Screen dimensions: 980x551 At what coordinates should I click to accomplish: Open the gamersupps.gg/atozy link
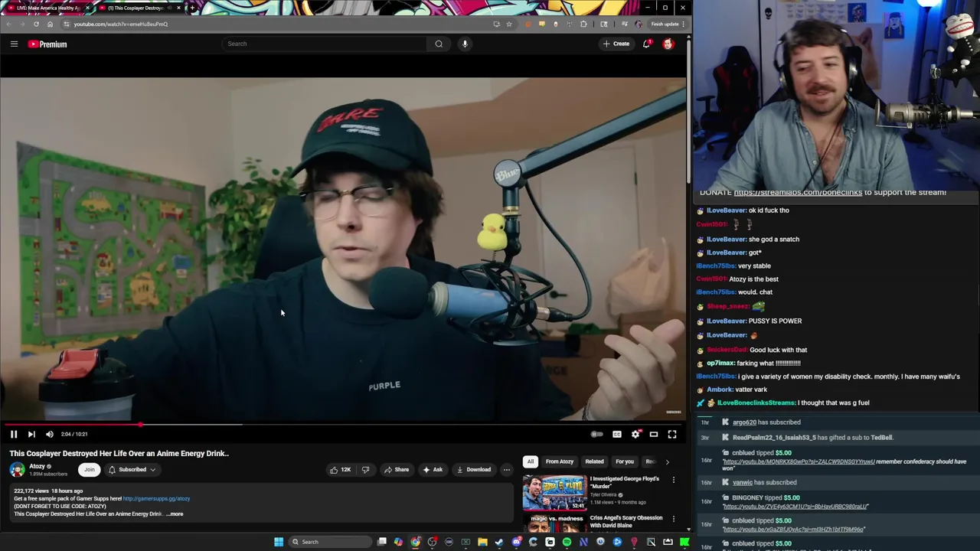click(x=156, y=499)
